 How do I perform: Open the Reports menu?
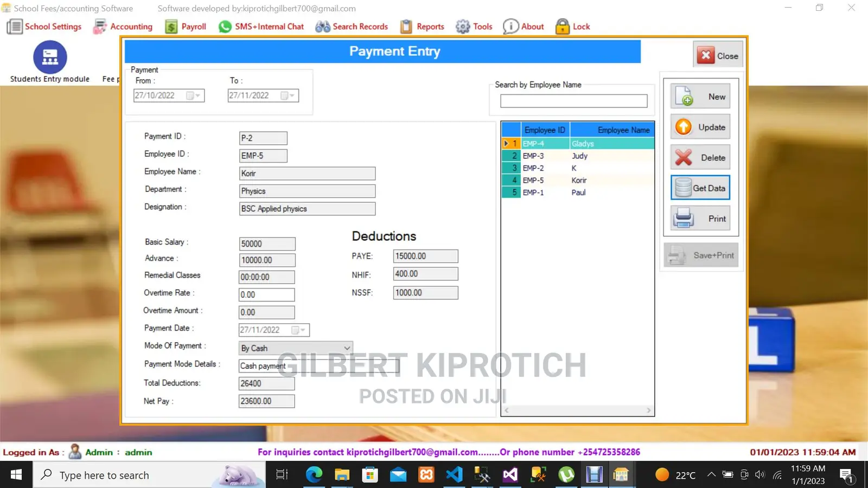pyautogui.click(x=422, y=27)
